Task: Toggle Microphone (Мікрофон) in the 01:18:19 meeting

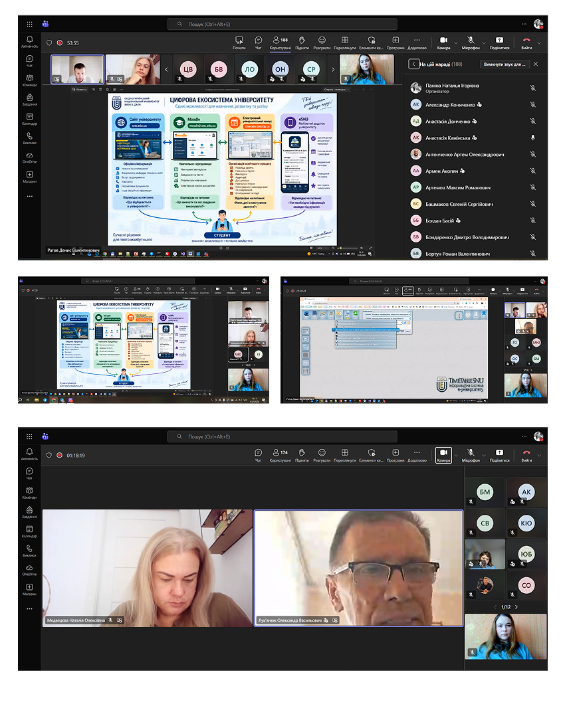Action: pos(471,455)
